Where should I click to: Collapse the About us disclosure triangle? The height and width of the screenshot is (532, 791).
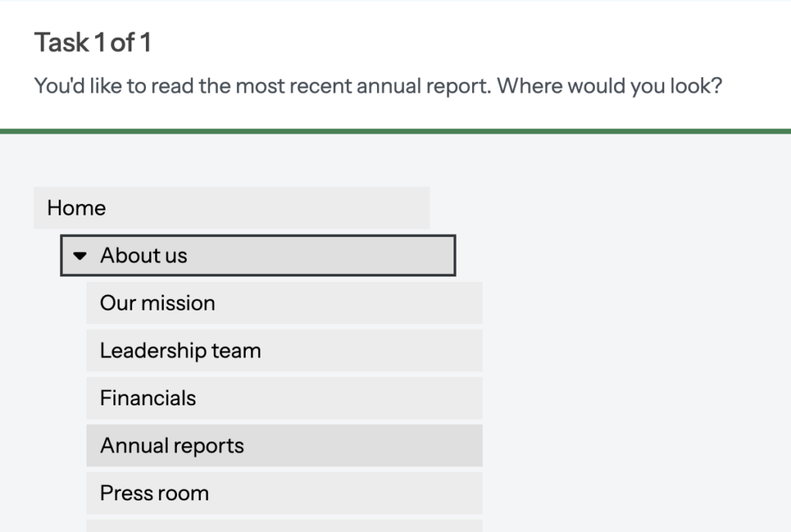click(80, 255)
